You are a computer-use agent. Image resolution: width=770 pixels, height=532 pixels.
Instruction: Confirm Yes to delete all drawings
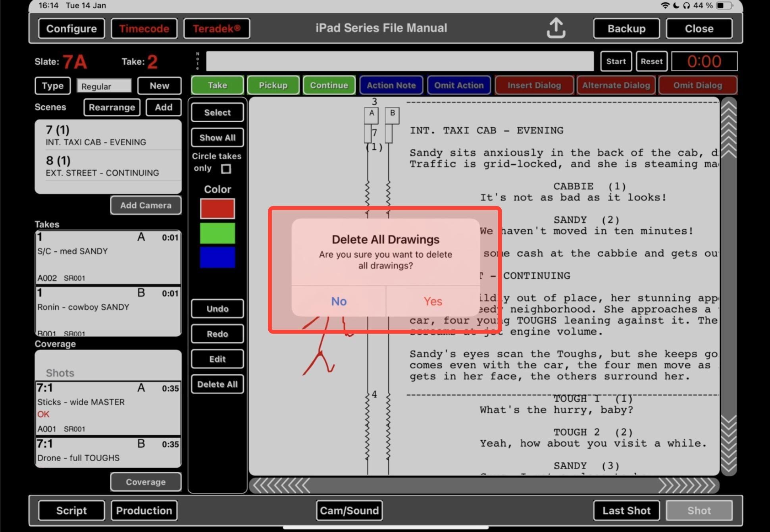pos(433,301)
